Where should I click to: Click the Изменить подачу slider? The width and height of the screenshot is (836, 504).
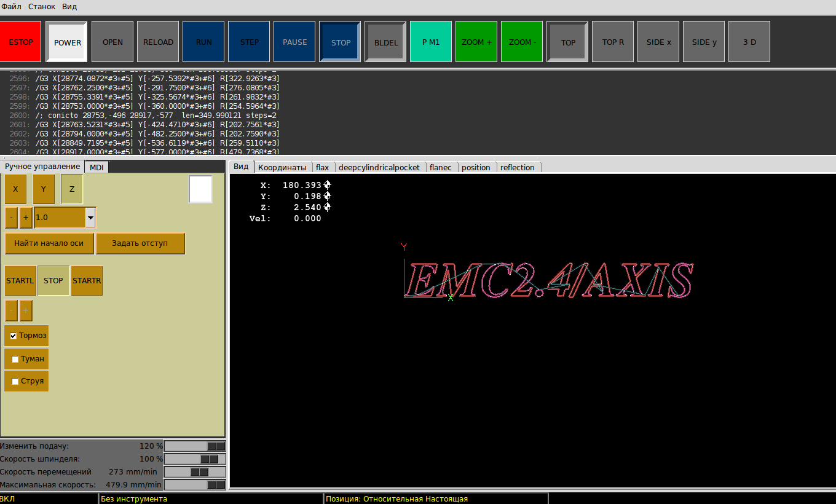[195, 446]
